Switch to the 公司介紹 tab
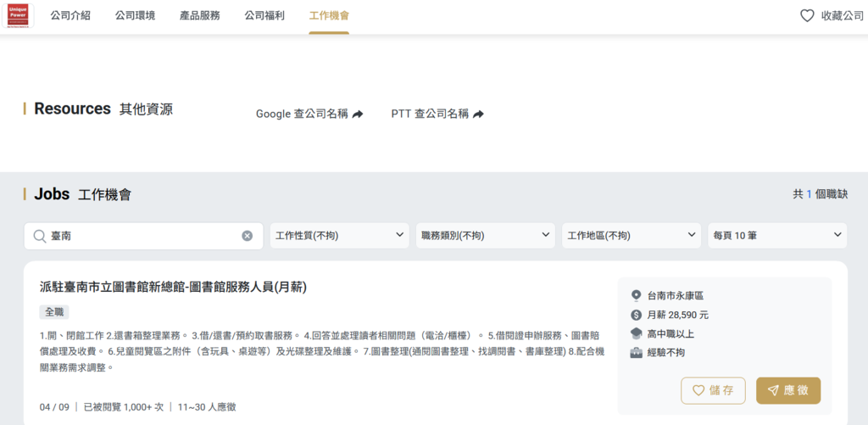The height and width of the screenshot is (425, 868). pyautogui.click(x=70, y=15)
